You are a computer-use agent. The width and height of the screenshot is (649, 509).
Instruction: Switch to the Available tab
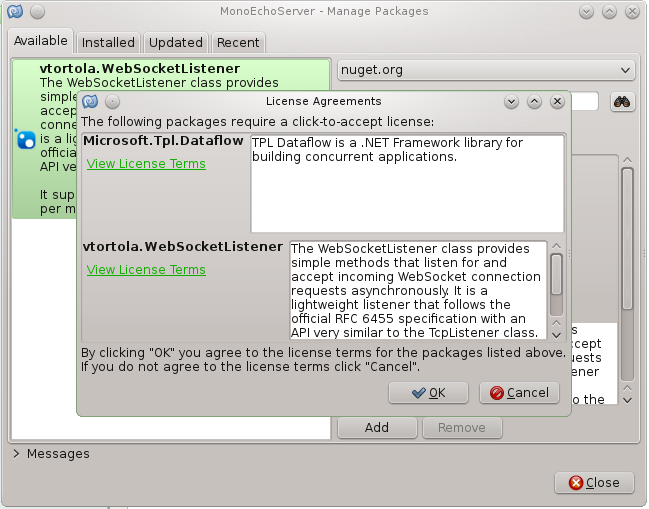pos(41,41)
